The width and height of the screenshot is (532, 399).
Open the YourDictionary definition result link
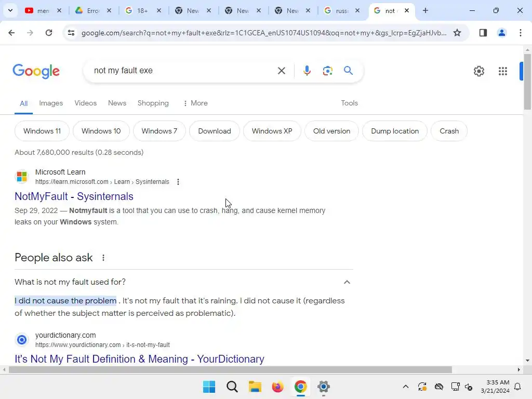click(x=139, y=359)
